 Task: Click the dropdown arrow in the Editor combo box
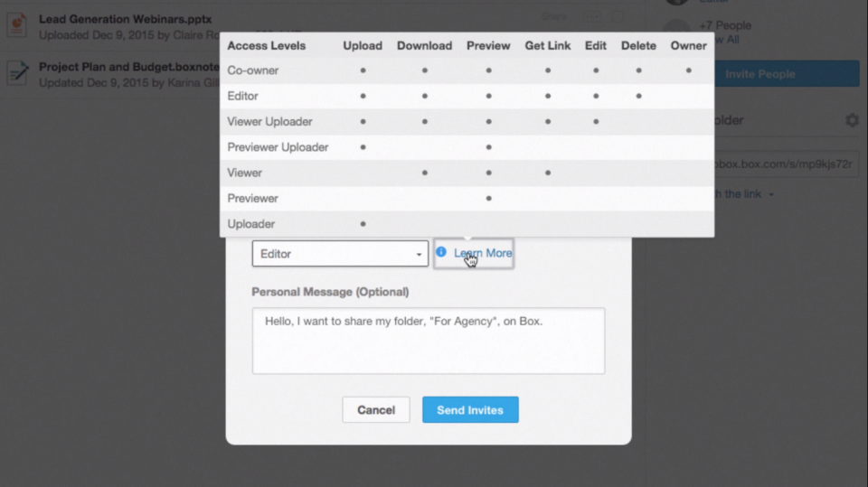419,254
